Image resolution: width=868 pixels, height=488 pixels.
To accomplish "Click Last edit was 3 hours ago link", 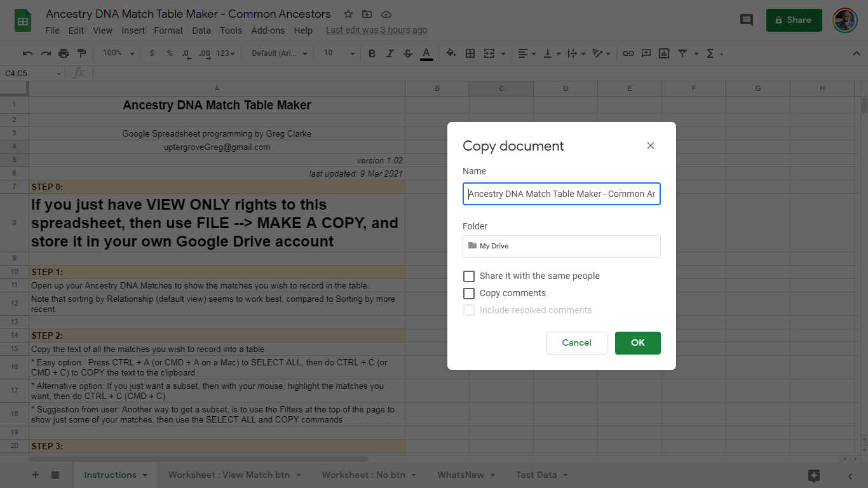I will coord(377,30).
